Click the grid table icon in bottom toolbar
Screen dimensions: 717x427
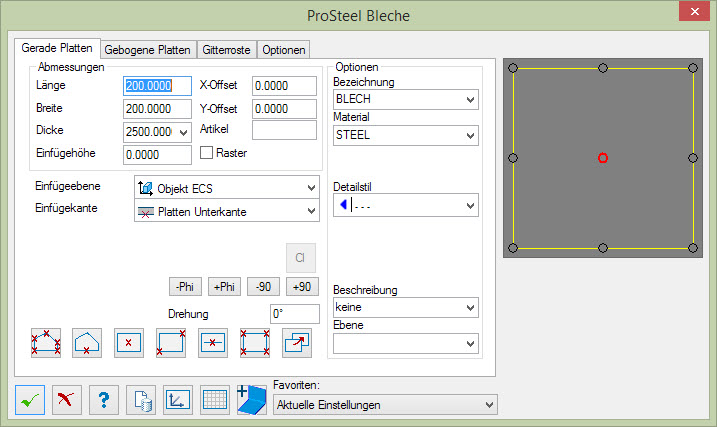[x=215, y=400]
